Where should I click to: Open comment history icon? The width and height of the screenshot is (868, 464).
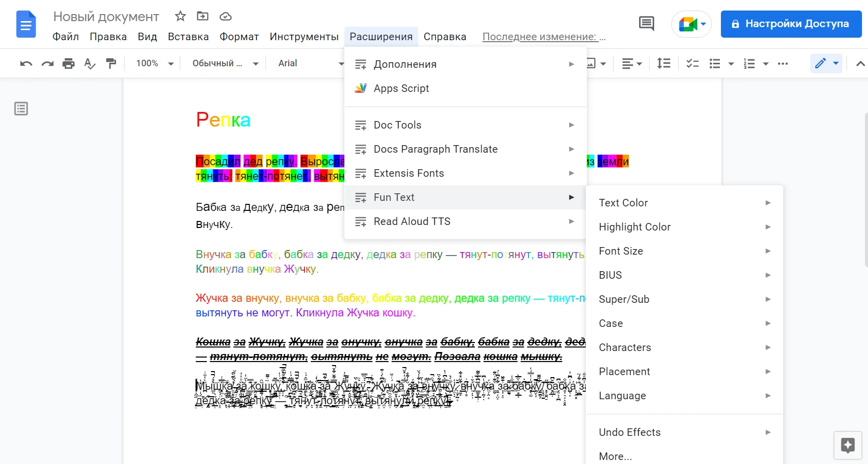[646, 24]
